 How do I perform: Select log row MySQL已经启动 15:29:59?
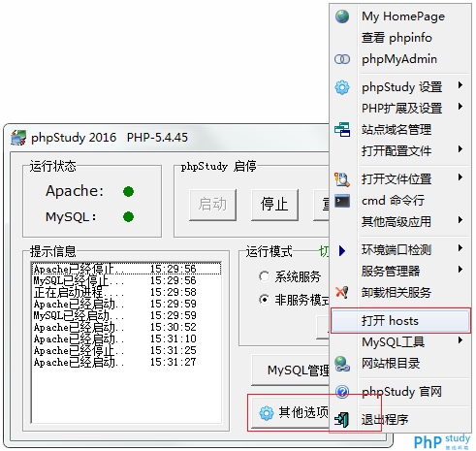127,315
